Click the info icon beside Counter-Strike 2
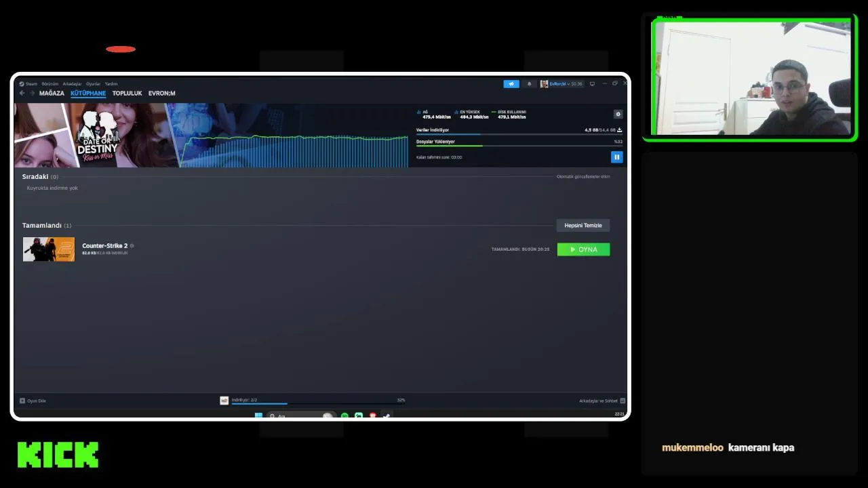The height and width of the screenshot is (488, 868). 132,245
